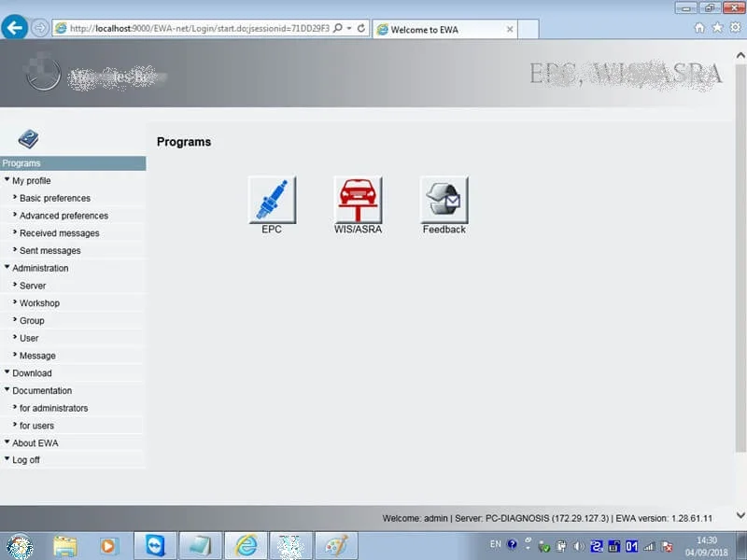Click the EN language indicator
747x560 pixels.
click(496, 544)
